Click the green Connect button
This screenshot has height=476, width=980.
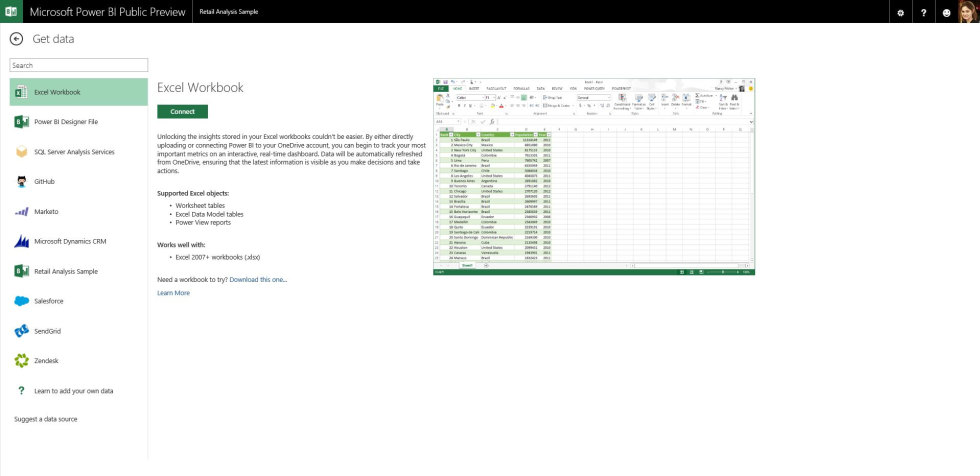[182, 112]
